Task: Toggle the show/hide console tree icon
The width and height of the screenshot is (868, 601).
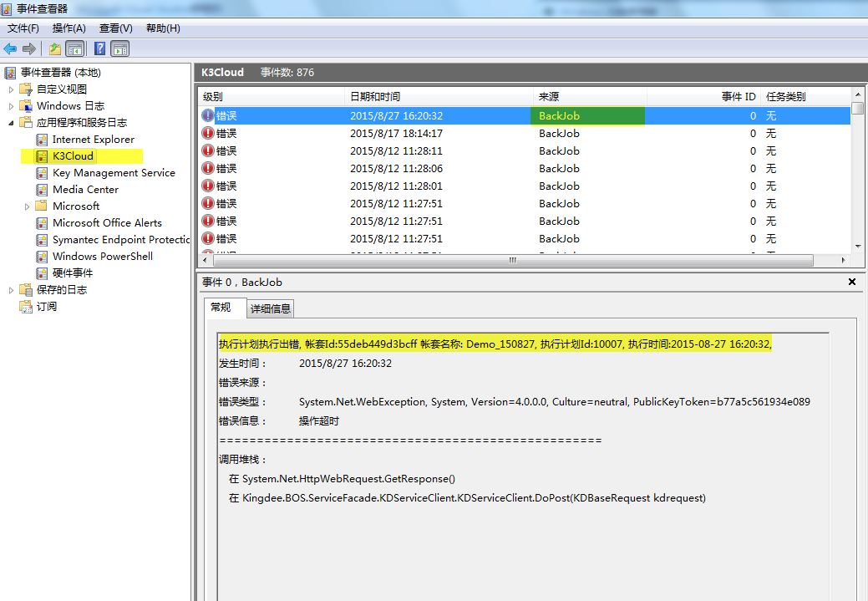Action: coord(74,48)
